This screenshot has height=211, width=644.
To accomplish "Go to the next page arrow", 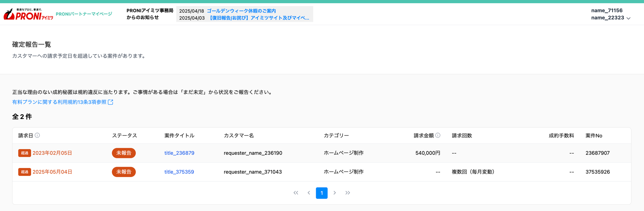I will click(x=335, y=193).
